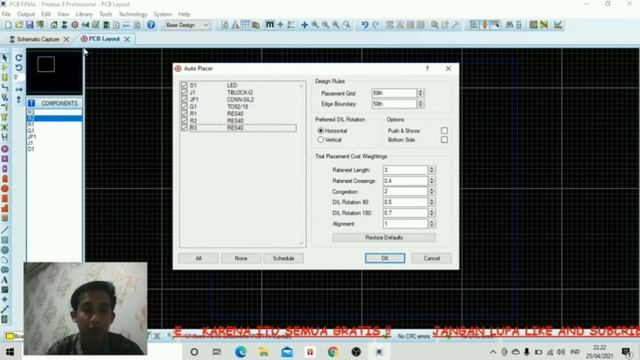Click the Ratsnest Length input field
This screenshot has width=640, height=360.
click(405, 170)
